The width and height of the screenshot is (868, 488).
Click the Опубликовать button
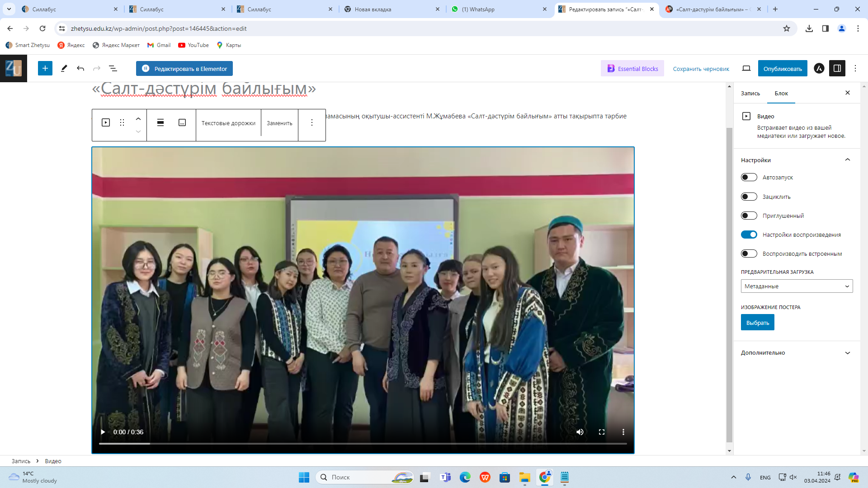(783, 69)
